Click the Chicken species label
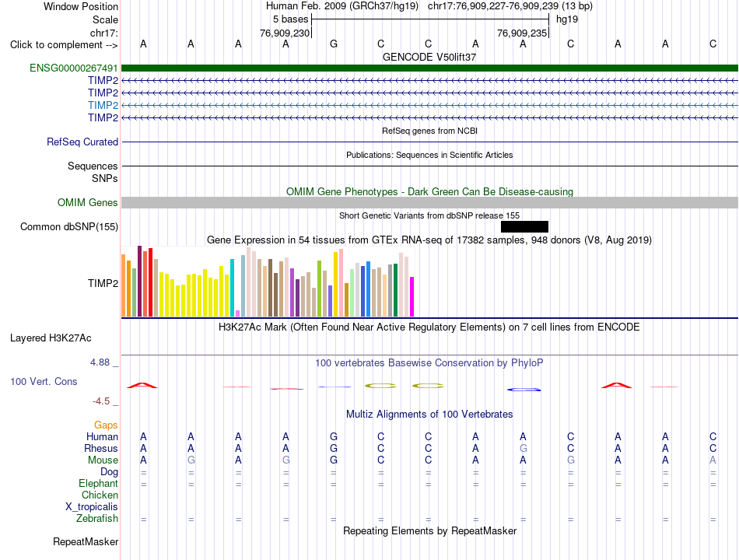 [100, 495]
